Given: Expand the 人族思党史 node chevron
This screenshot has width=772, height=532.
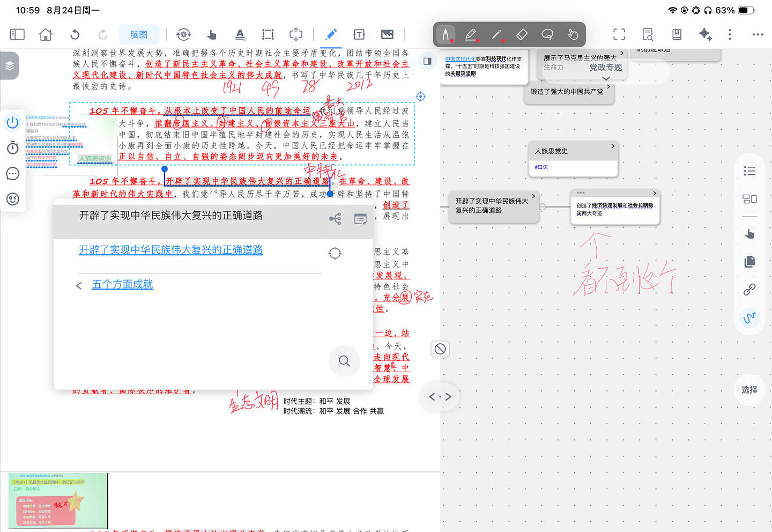Looking at the screenshot, I should click(613, 146).
